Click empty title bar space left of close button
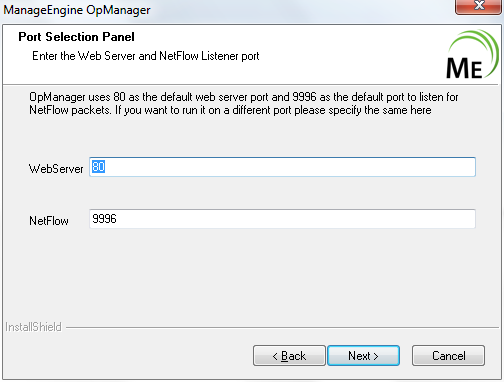This screenshot has width=504, height=382. [300, 10]
